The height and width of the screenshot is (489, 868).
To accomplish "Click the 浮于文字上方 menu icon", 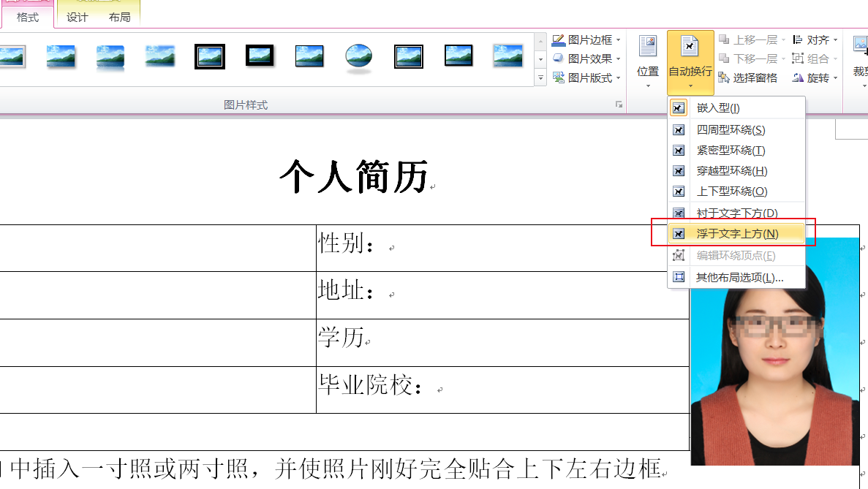I will point(679,234).
